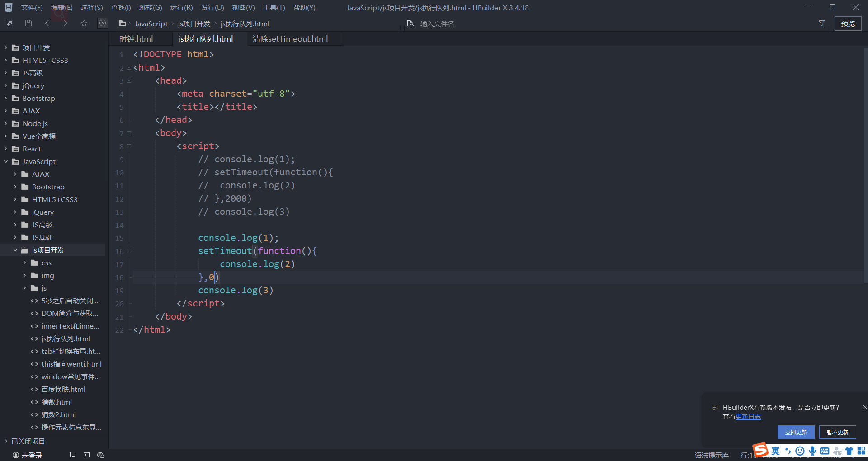Expand the Node.js folder in the sidebar
The image size is (868, 461).
click(x=5, y=123)
